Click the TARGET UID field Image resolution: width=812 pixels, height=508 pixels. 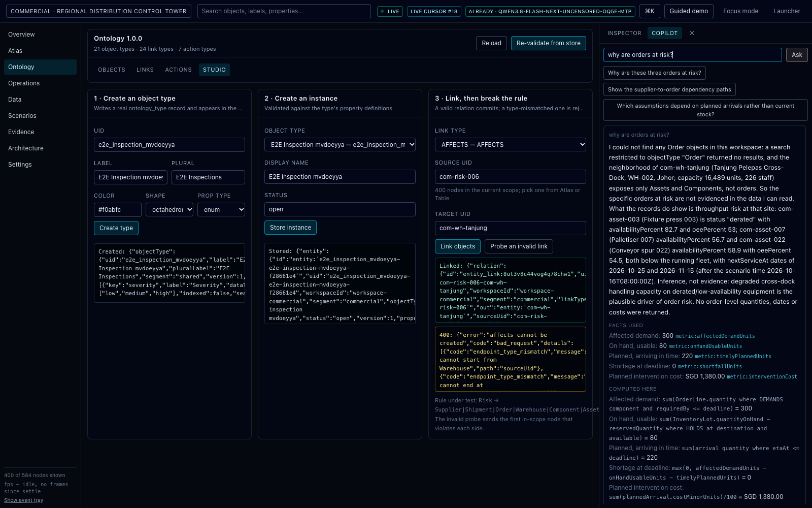click(x=511, y=228)
